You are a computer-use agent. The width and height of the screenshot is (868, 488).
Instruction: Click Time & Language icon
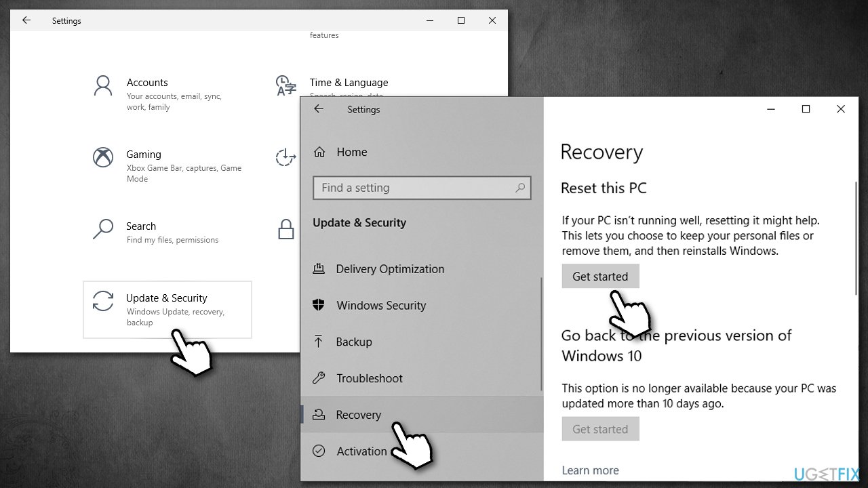[286, 86]
